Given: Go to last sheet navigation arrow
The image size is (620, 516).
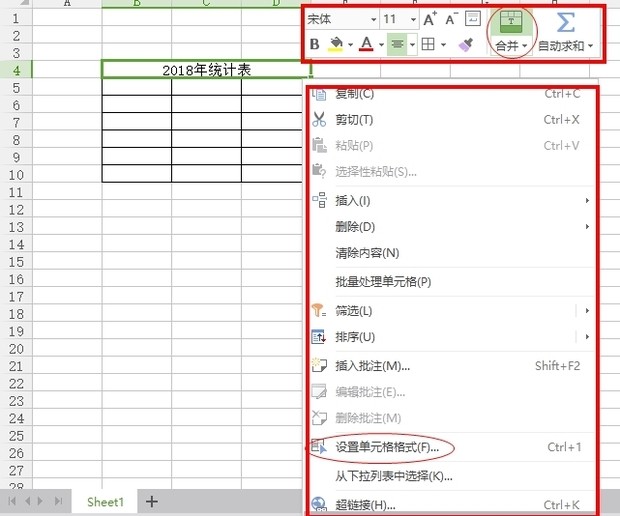Looking at the screenshot, I should click(59, 501).
